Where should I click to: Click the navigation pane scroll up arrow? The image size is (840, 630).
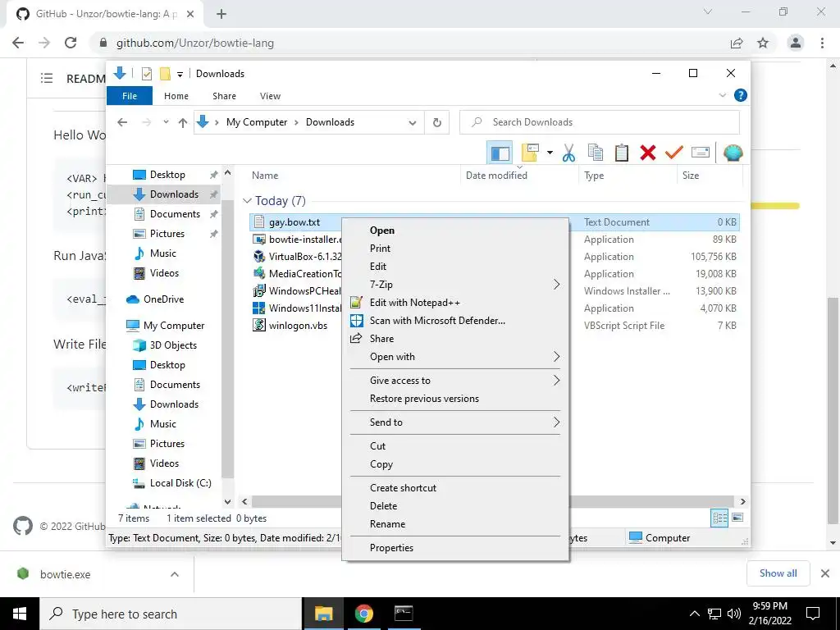tap(228, 173)
